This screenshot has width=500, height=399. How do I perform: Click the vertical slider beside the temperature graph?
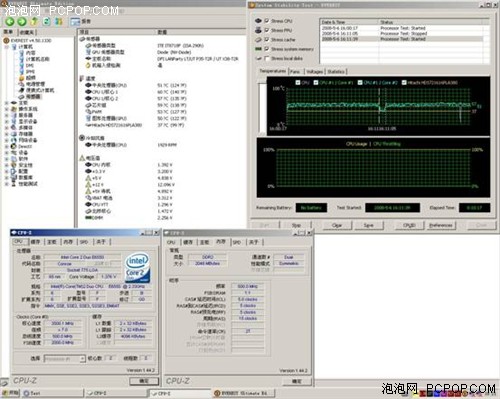point(262,107)
